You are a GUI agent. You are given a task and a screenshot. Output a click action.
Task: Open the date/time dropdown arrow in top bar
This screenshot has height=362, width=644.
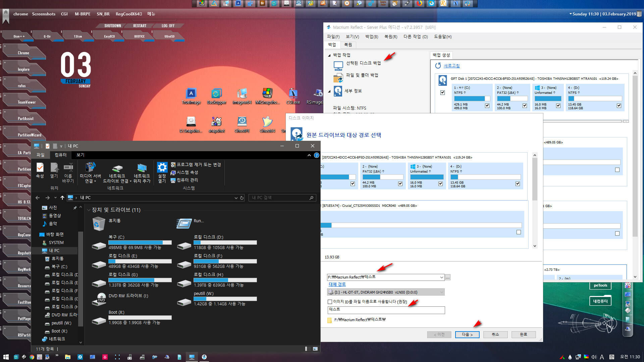[x=571, y=14]
